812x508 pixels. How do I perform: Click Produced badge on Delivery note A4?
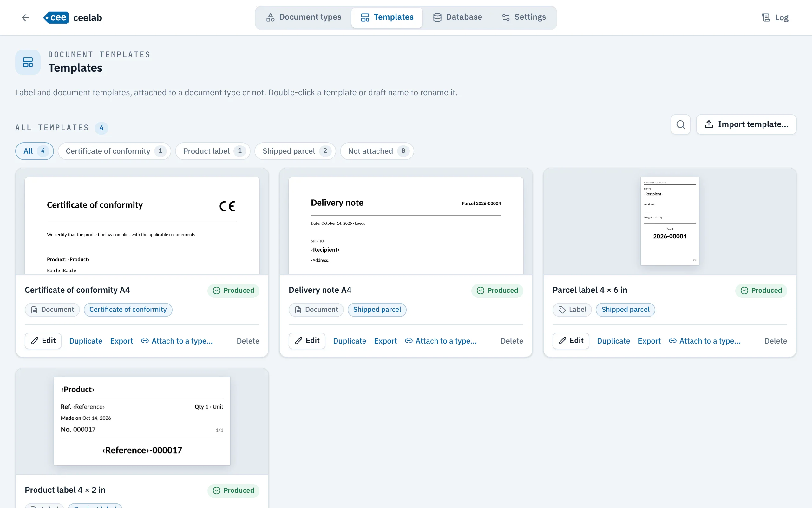(497, 290)
